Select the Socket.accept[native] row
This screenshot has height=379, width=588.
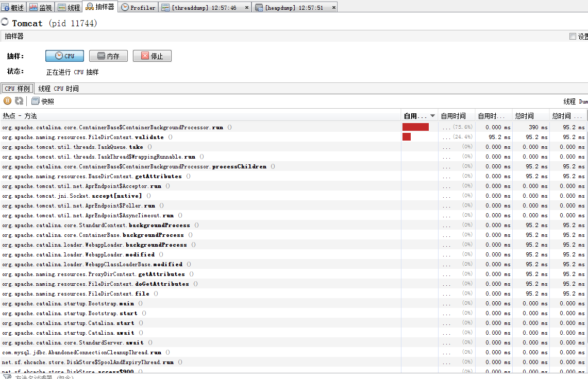tap(294, 196)
